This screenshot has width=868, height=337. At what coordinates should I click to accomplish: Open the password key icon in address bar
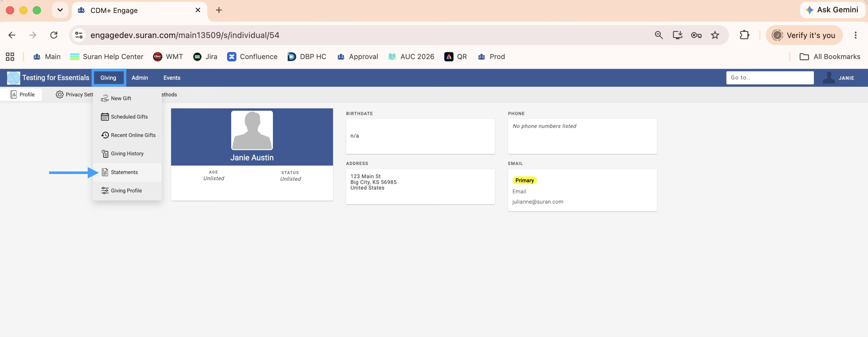point(696,35)
